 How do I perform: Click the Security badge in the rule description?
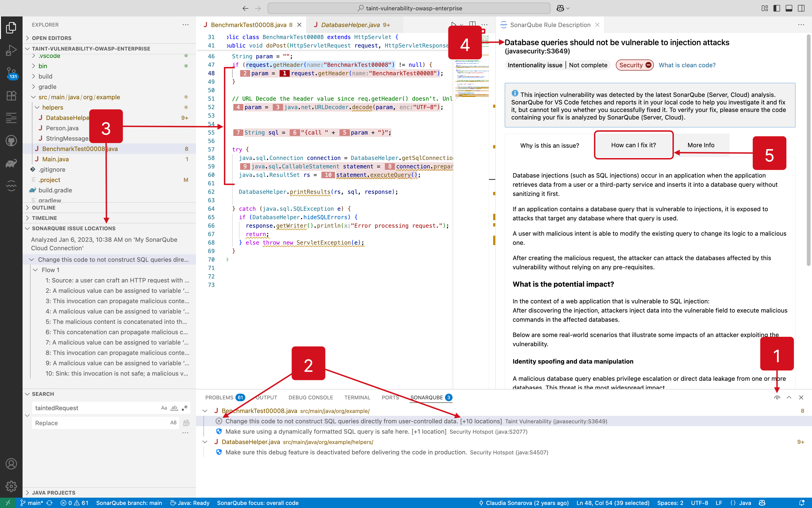click(x=634, y=65)
